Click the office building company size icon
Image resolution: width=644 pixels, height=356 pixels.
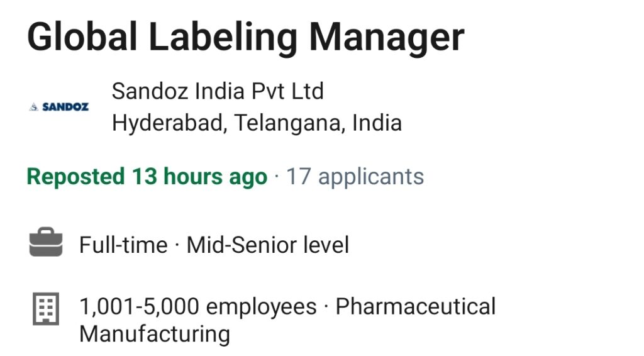[46, 309]
